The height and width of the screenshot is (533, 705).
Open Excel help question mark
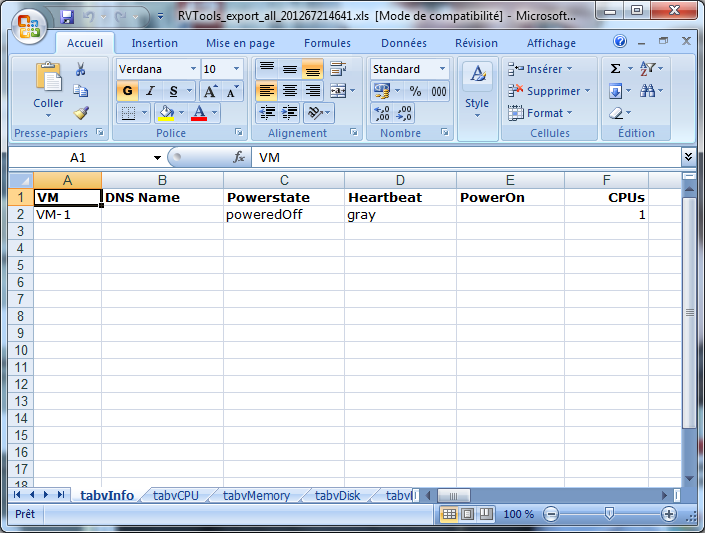click(x=620, y=42)
